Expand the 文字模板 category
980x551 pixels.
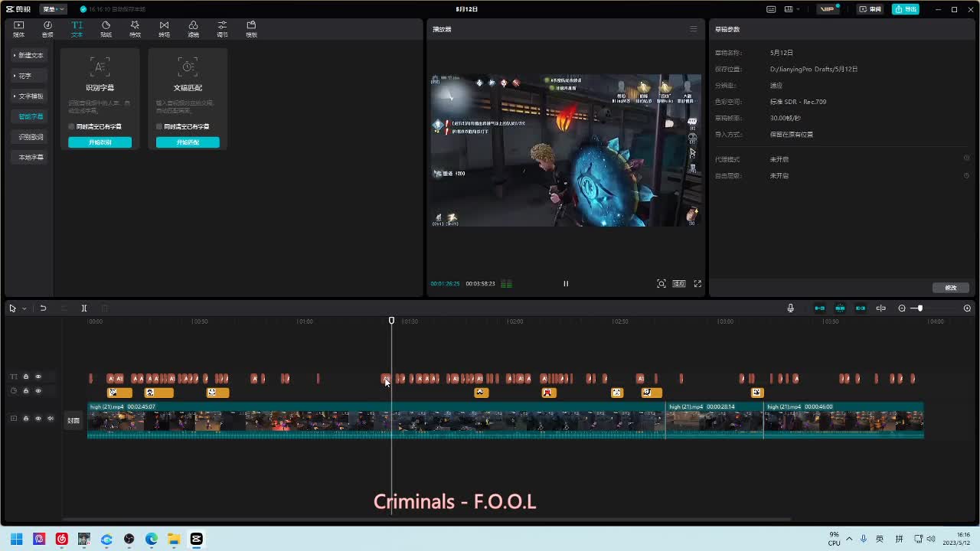tap(29, 96)
